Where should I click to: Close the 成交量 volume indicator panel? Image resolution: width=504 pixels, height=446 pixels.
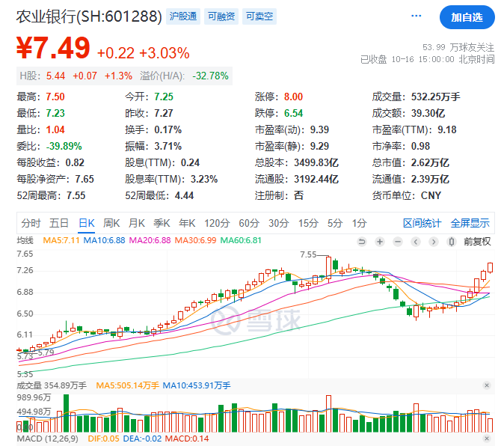[x=487, y=385]
